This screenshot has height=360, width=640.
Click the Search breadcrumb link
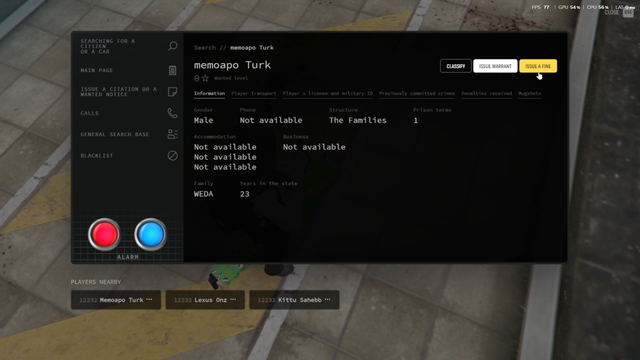pos(205,48)
